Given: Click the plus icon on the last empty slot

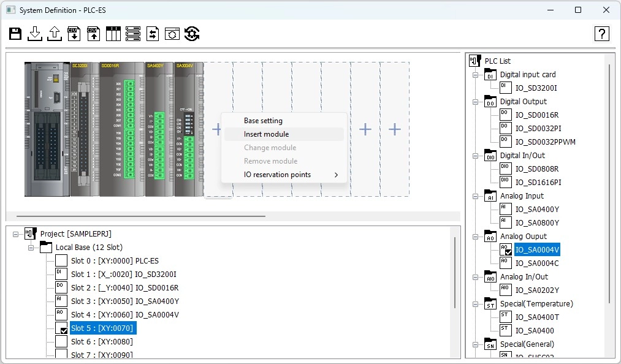Looking at the screenshot, I should click(394, 129).
